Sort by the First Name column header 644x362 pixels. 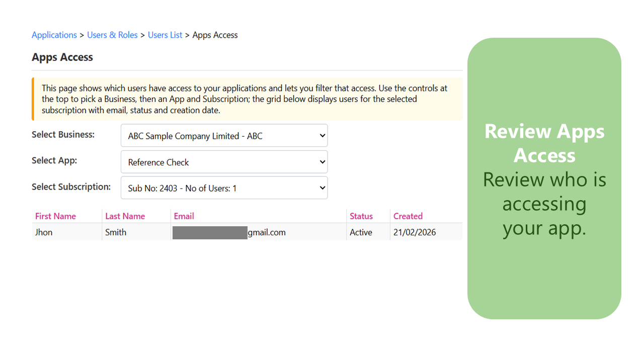click(x=55, y=216)
